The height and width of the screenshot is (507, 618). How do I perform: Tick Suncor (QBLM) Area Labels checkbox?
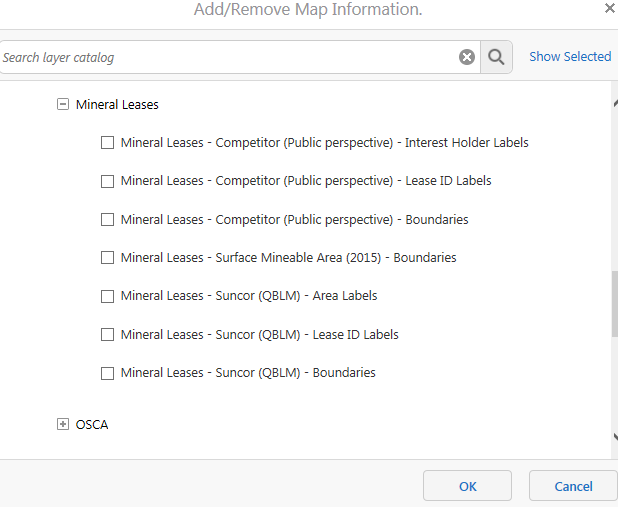pos(108,296)
